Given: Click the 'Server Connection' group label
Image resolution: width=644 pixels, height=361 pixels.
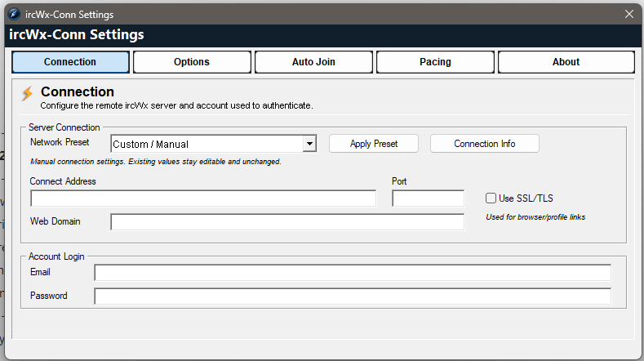Looking at the screenshot, I should point(64,127).
